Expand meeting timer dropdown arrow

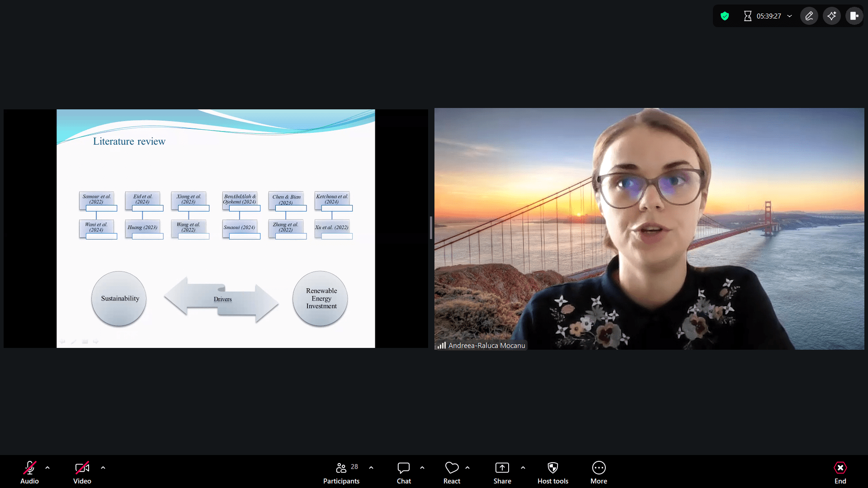pyautogui.click(x=790, y=16)
